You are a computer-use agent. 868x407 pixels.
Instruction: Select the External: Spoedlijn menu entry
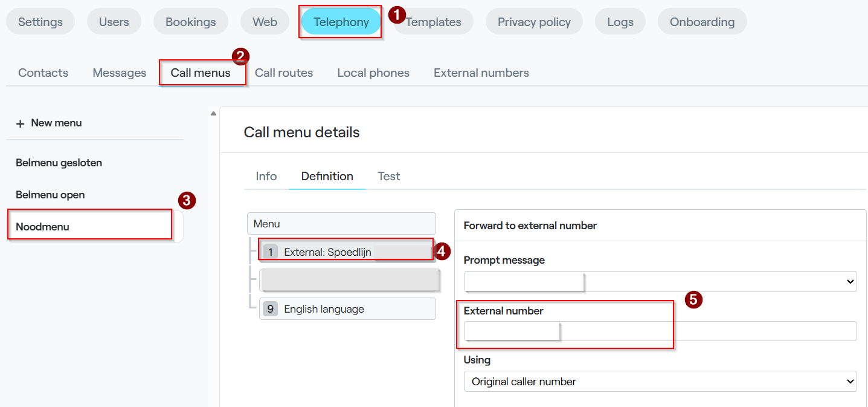pyautogui.click(x=347, y=252)
